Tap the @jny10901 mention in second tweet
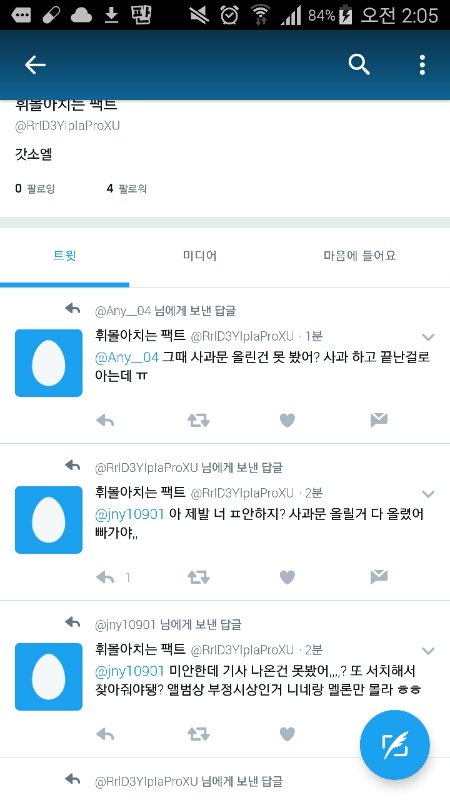The image size is (450, 800). click(130, 514)
